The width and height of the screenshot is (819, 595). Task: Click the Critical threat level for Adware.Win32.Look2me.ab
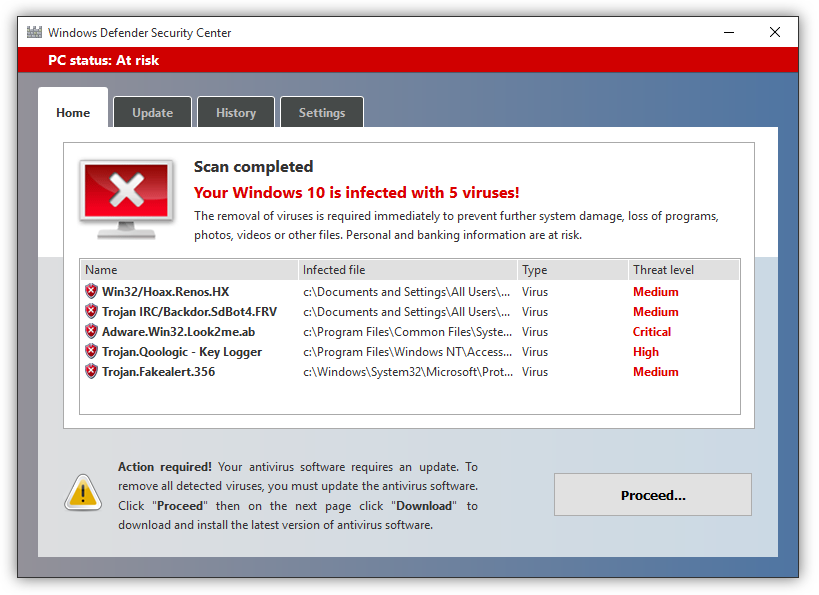652,332
